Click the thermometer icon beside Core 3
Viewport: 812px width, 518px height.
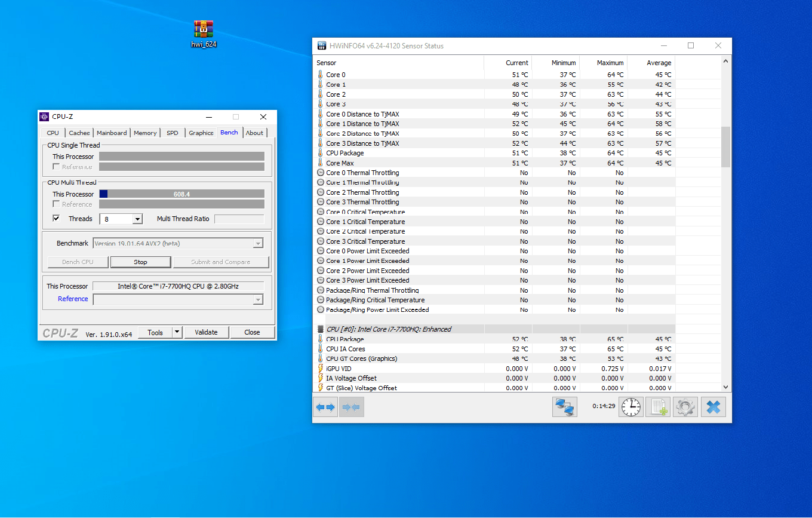321,104
